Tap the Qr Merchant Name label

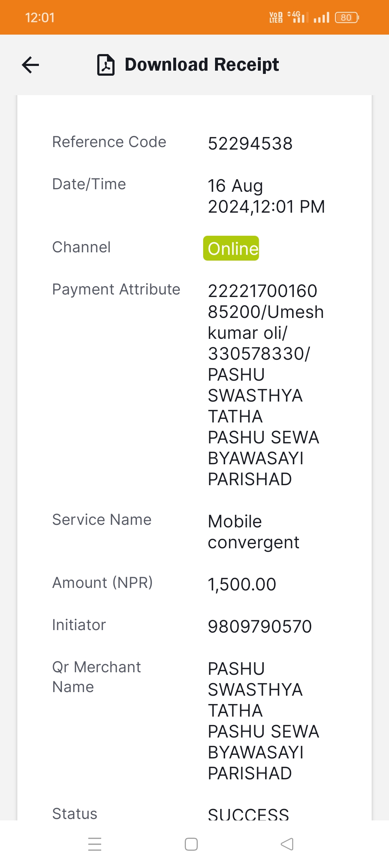pyautogui.click(x=97, y=677)
